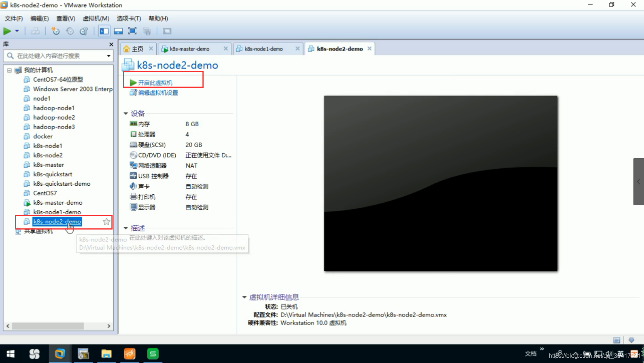Screen dimensions: 644x363
Task: Click the library horizontal scrollbar thumb
Action: point(48,326)
